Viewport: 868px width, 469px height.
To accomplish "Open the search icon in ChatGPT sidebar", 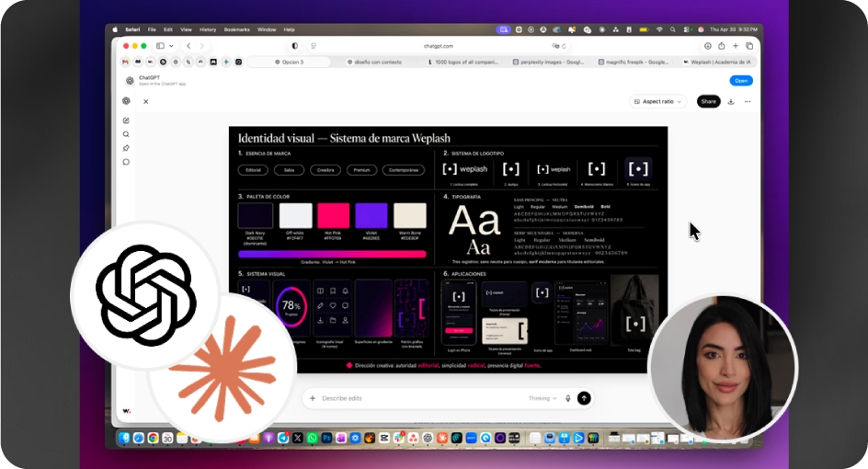I will pyautogui.click(x=126, y=134).
